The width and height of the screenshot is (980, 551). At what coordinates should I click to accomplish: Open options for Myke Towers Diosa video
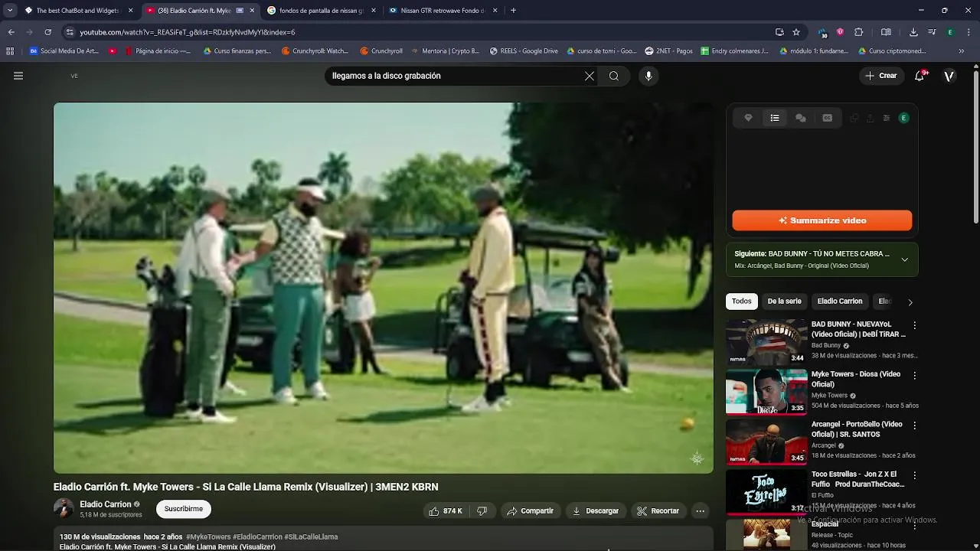click(914, 375)
